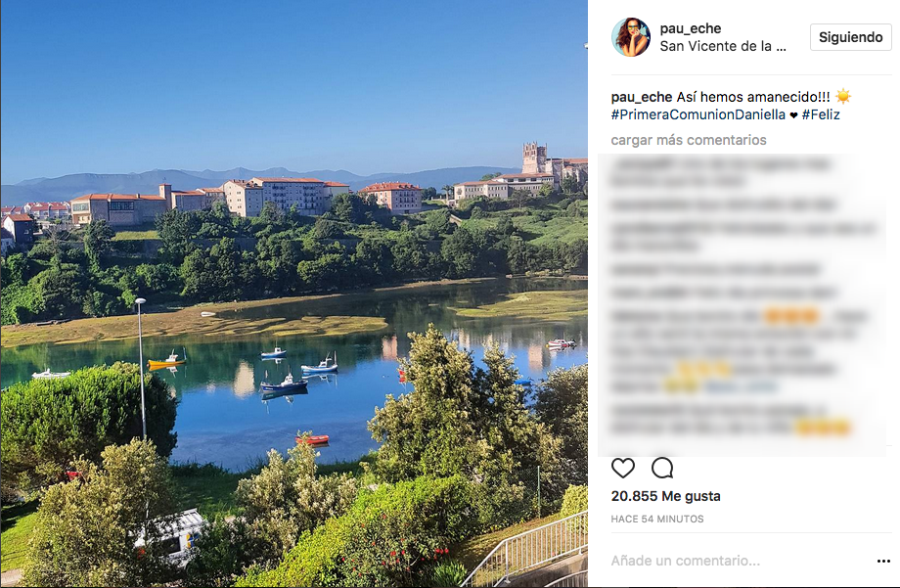This screenshot has width=900, height=588.
Task: Open the HACE 54 MINUTOS timestamp
Action: pyautogui.click(x=657, y=520)
